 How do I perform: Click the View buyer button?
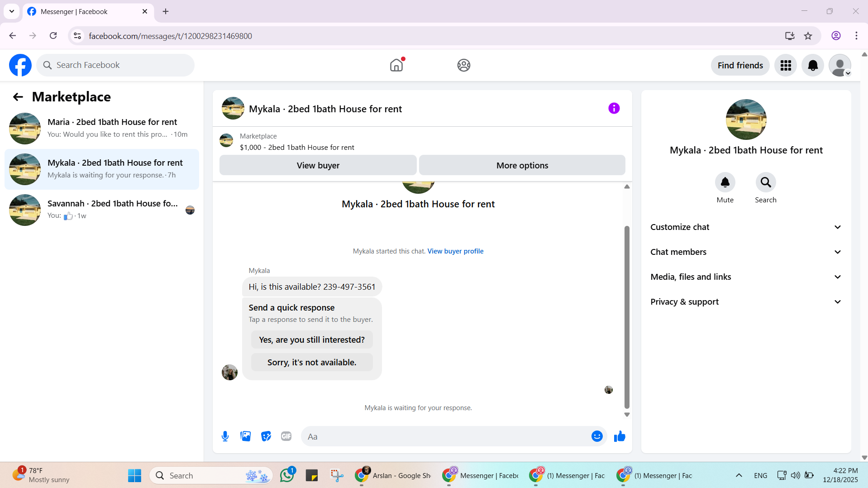[x=318, y=165]
